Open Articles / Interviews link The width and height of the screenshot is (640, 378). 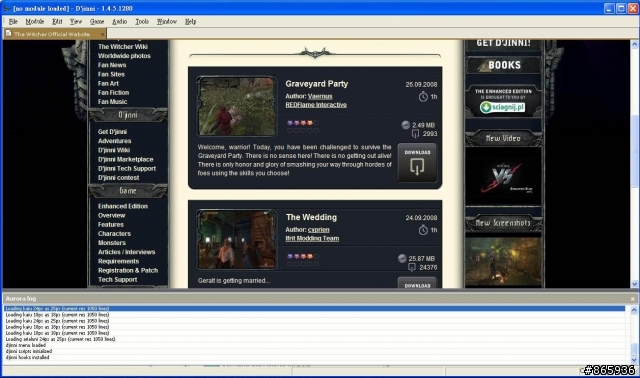pos(126,252)
